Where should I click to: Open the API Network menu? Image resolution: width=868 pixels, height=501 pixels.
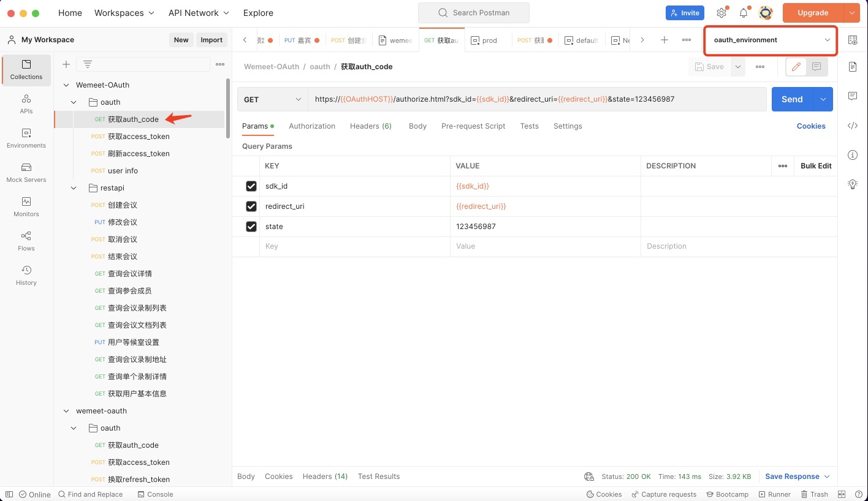click(199, 13)
